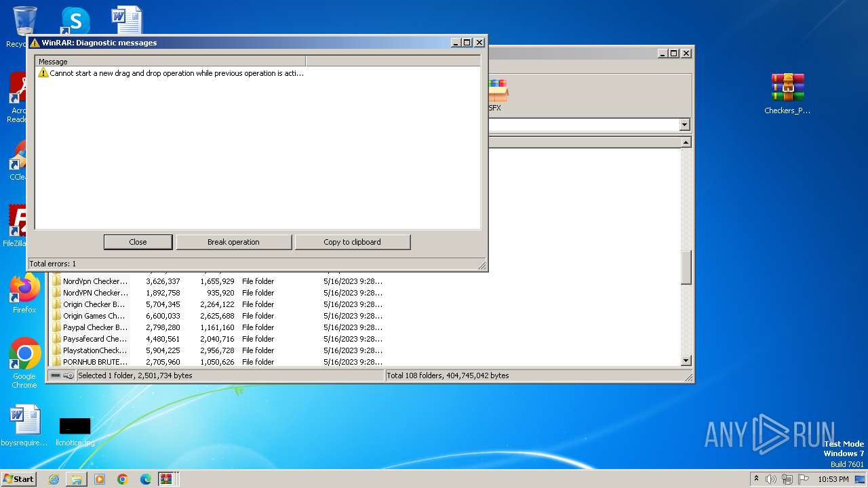Open Windows Media Player from the taskbar

pyautogui.click(x=100, y=479)
